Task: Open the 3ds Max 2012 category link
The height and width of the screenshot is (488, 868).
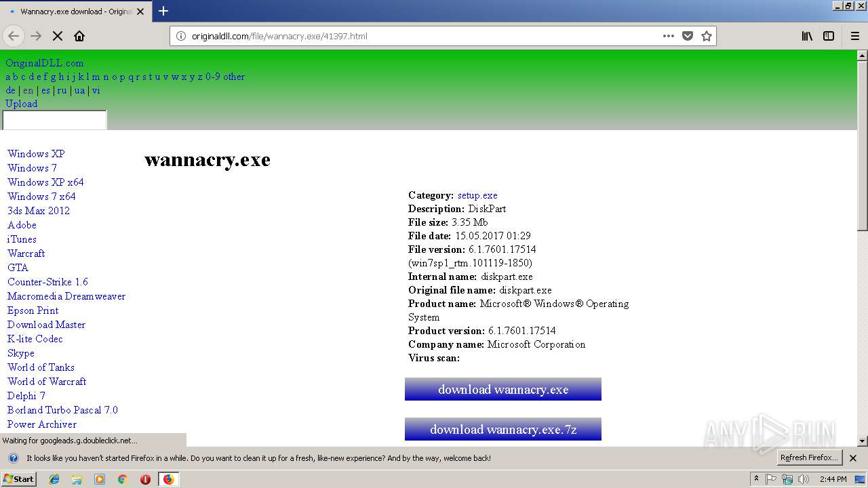Action: 39,211
